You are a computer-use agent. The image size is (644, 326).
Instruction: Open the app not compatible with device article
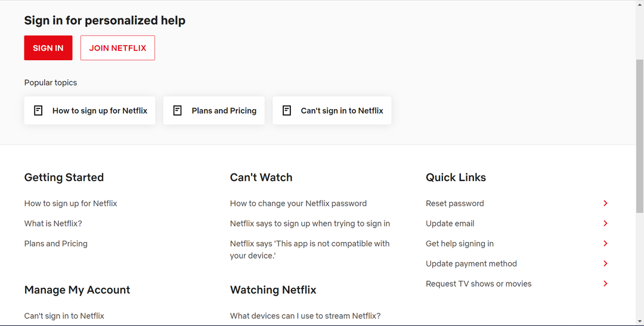point(309,250)
